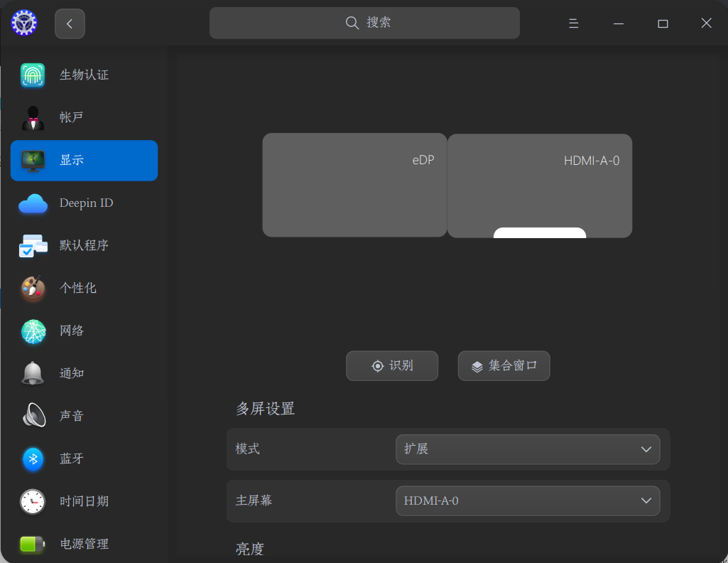Open 蓝牙 settings page
This screenshot has width=728, height=563.
(84, 459)
